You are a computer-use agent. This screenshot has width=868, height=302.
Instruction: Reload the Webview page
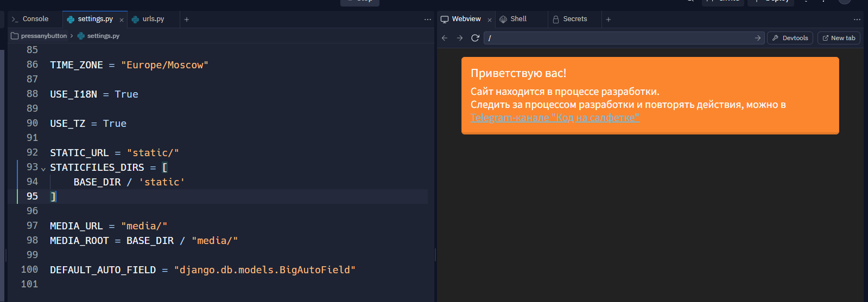click(475, 38)
